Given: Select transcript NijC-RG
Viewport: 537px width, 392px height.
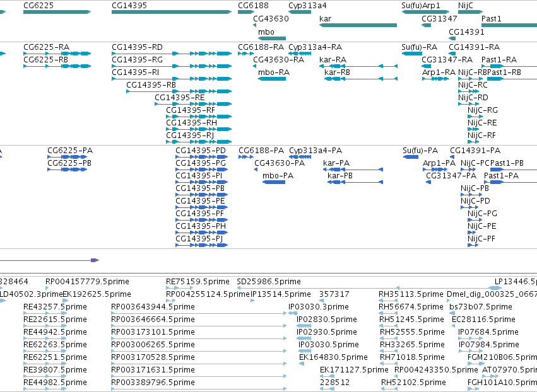Looking at the screenshot, I should point(483,110).
